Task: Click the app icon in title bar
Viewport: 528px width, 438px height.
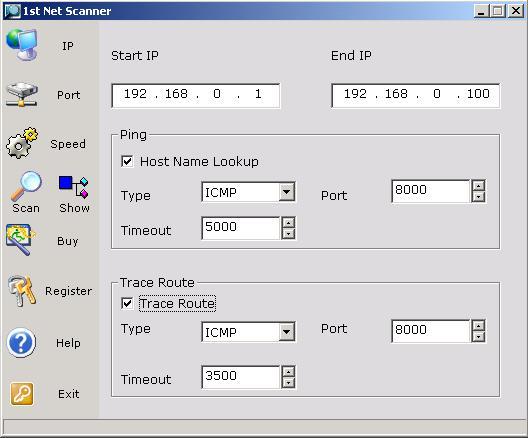Action: (12, 11)
